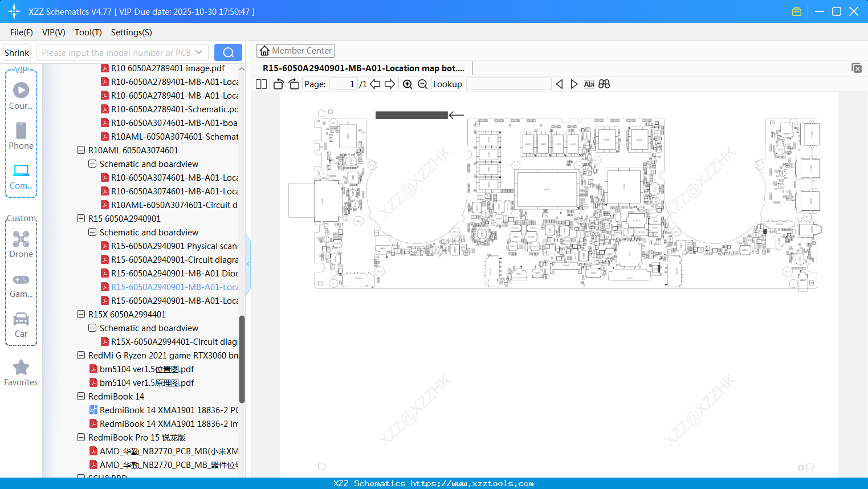Viewport: 868px width, 489px height.
Task: Open AMD_华勤_NB2770_PCB_MB_器件位 file
Action: [x=164, y=464]
